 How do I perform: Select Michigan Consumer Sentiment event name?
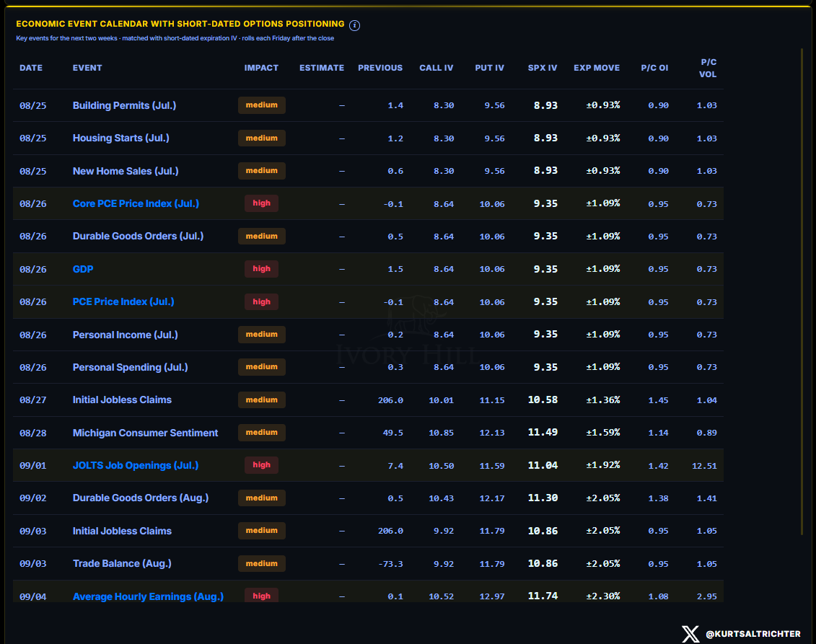click(145, 433)
